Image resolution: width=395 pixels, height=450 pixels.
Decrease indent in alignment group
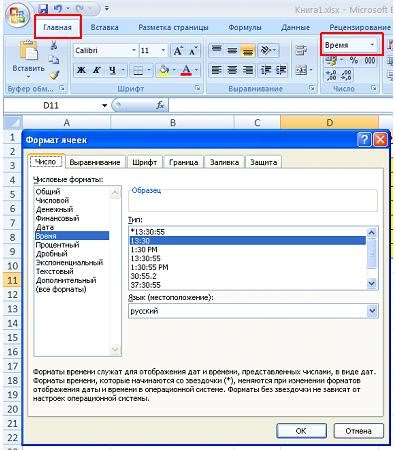coord(266,70)
